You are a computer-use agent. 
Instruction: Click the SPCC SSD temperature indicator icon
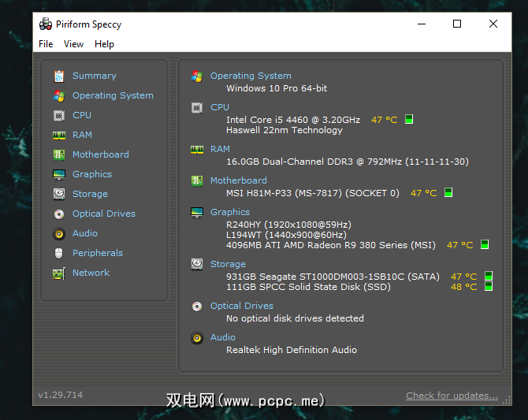[489, 286]
